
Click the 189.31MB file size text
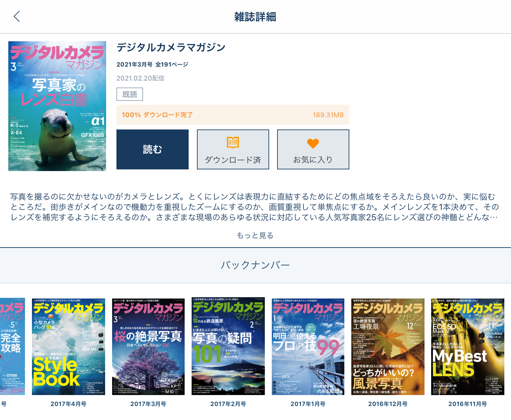click(328, 115)
